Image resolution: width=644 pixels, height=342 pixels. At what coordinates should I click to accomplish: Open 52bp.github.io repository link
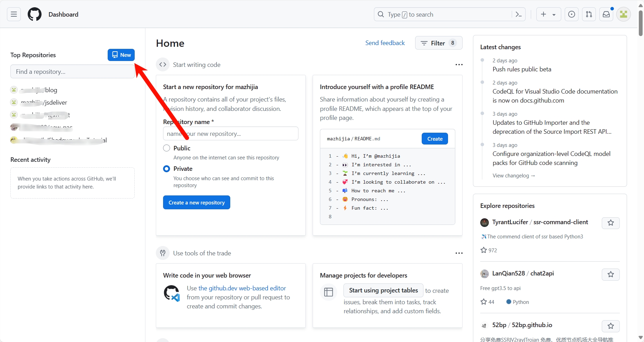coord(532,325)
